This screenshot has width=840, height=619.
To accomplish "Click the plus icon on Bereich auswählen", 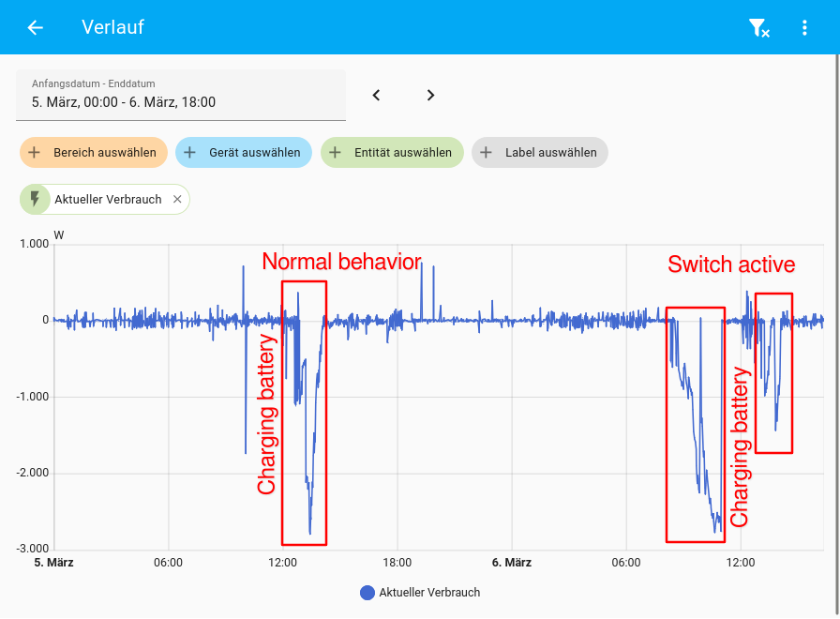I will (x=35, y=152).
